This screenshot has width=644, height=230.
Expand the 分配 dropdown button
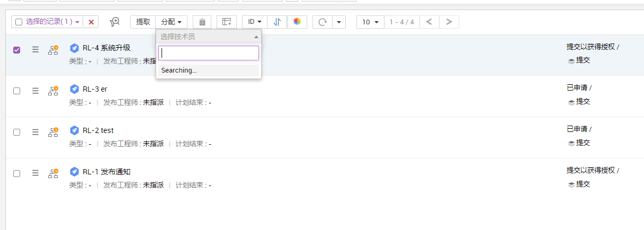(x=171, y=22)
